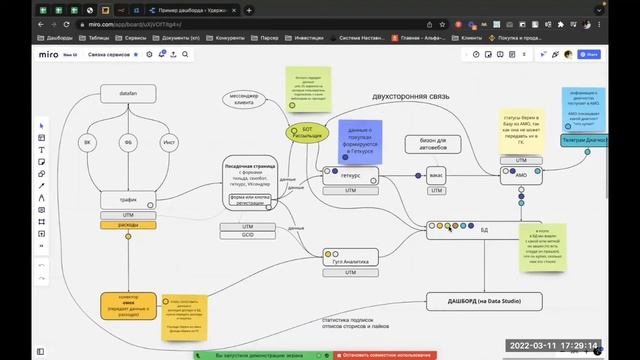Select the datafan box on the board
Screen dimensions: 640x360
coord(128,93)
